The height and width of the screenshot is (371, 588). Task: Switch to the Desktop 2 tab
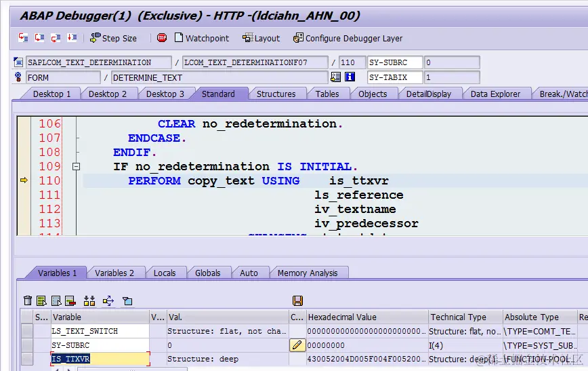click(108, 94)
